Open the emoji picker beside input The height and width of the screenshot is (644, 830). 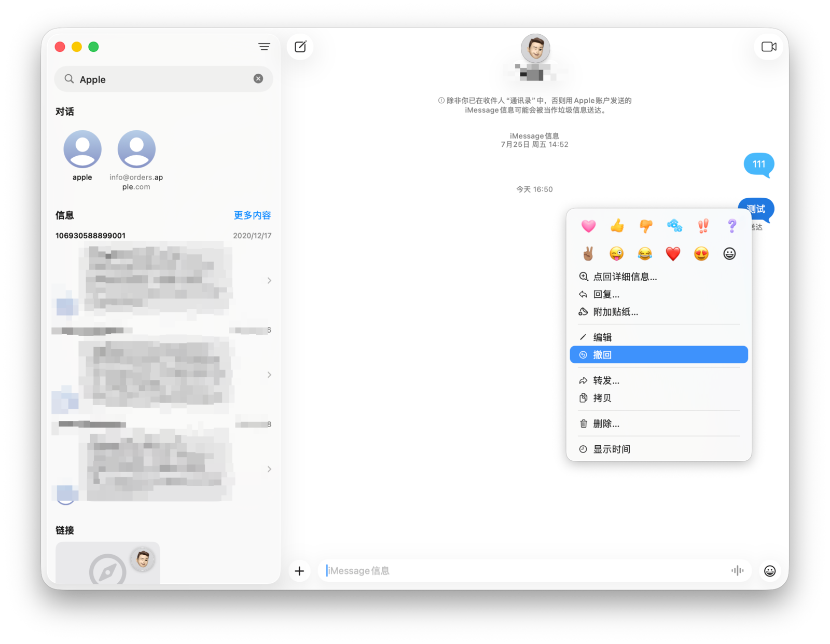(x=770, y=571)
